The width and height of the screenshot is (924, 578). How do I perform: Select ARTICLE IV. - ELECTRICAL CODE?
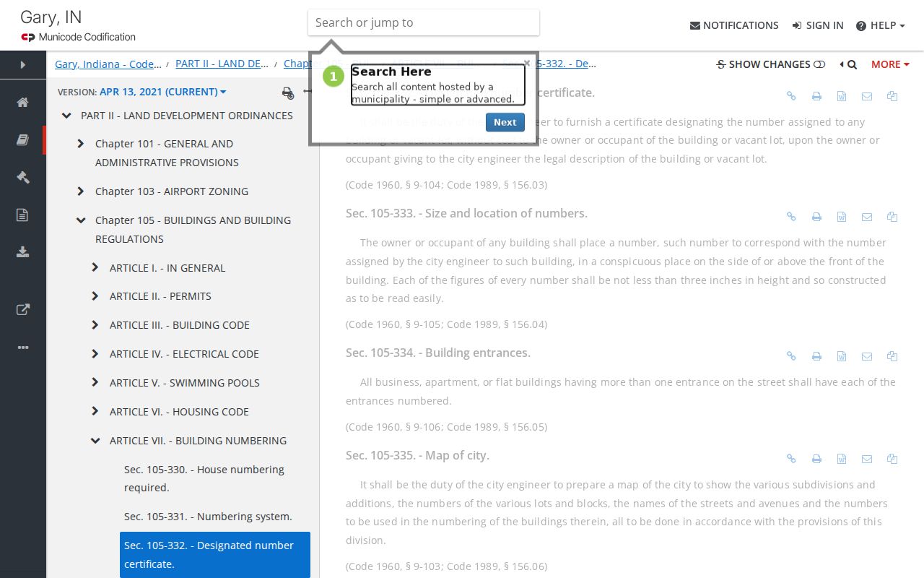click(x=184, y=354)
